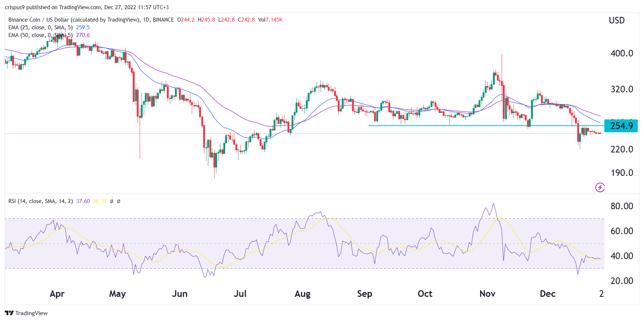
Task: Click the TradingView logo at bottom left
Action: (x=26, y=313)
